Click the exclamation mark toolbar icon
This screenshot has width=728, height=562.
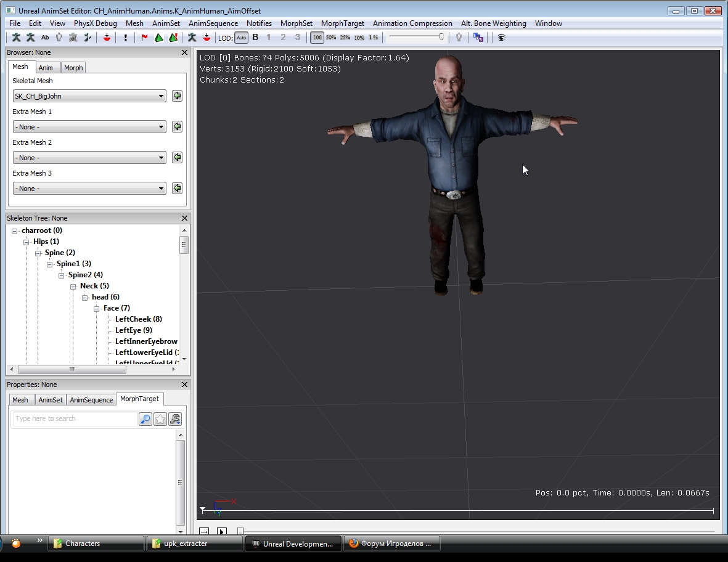click(x=126, y=38)
